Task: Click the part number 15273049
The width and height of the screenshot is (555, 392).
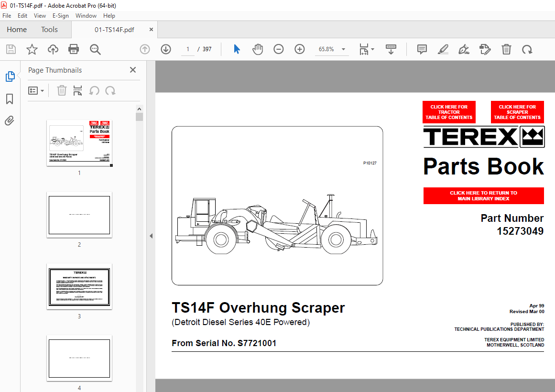Action: pyautogui.click(x=520, y=231)
